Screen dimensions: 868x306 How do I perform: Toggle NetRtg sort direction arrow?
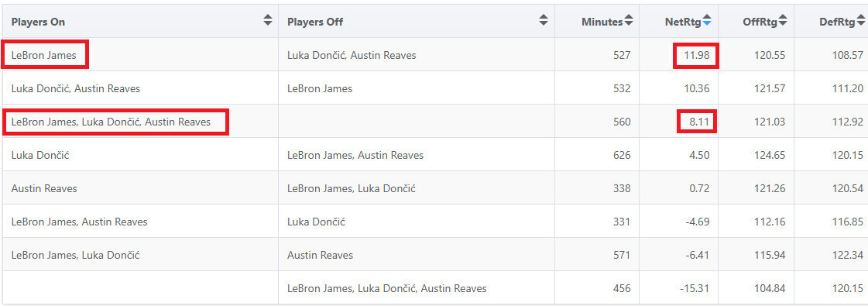(707, 22)
